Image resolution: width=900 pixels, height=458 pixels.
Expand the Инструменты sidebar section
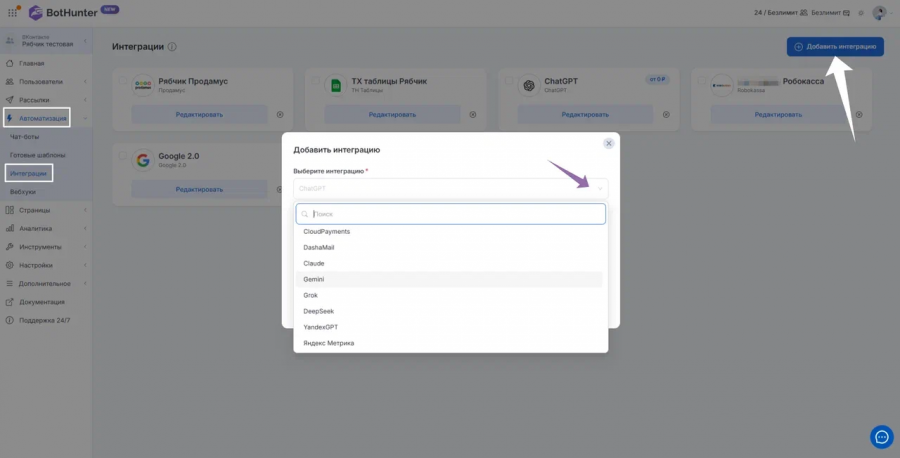coord(85,247)
